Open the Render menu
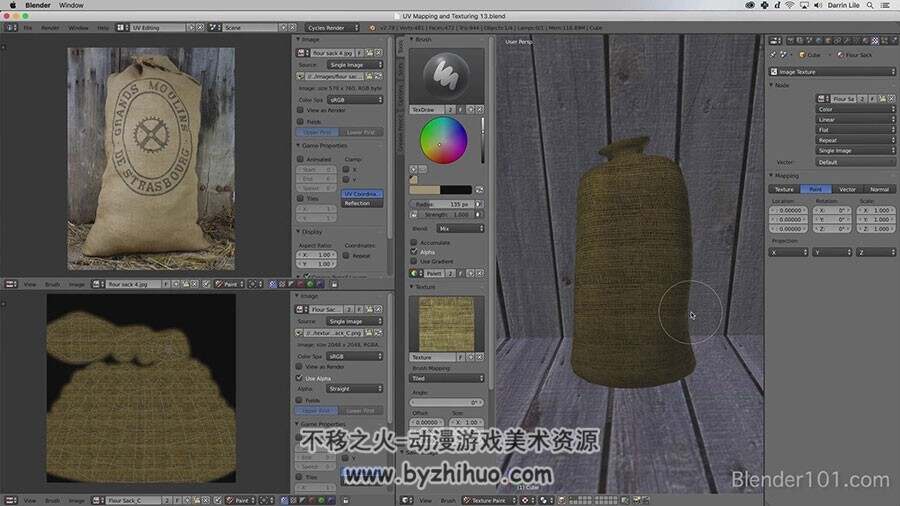900x506 pixels. 50,28
